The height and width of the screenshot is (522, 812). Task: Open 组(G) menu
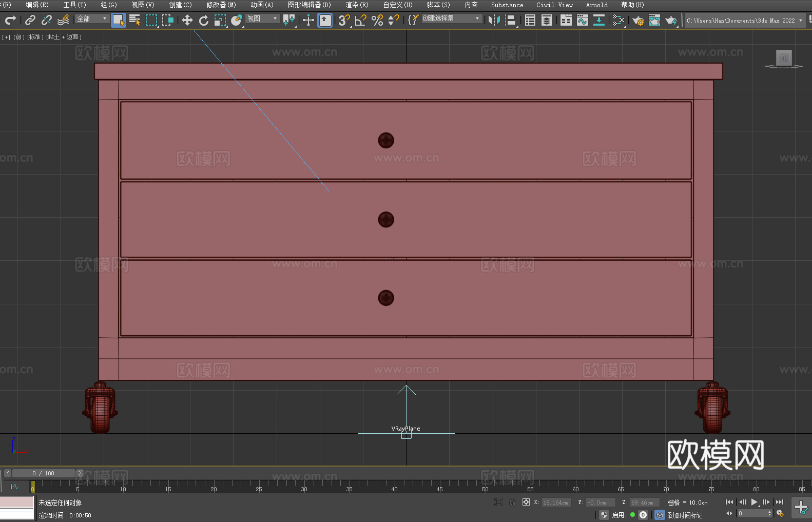click(x=109, y=5)
